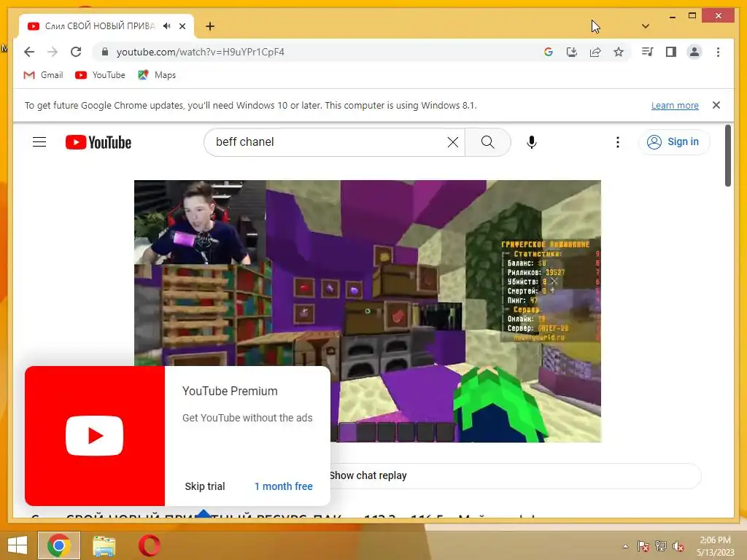Clear the YouTube search query
The height and width of the screenshot is (560, 747).
[453, 142]
